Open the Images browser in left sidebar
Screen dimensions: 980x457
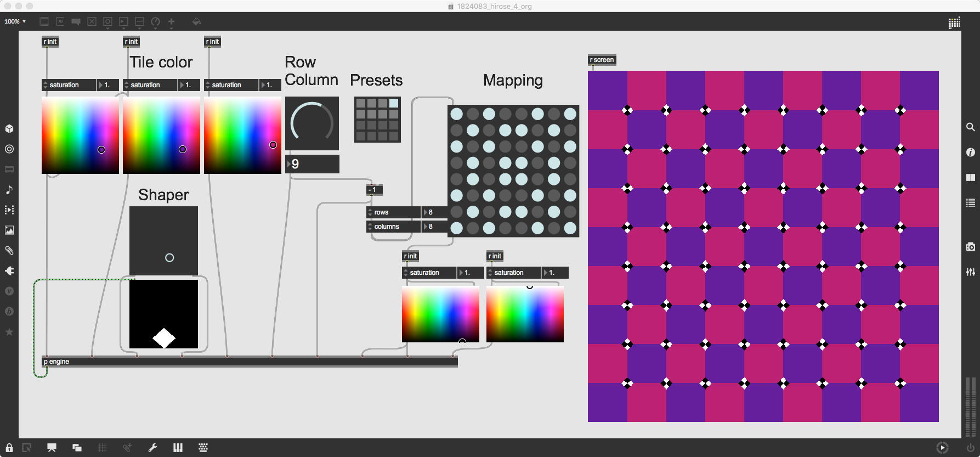click(x=9, y=230)
